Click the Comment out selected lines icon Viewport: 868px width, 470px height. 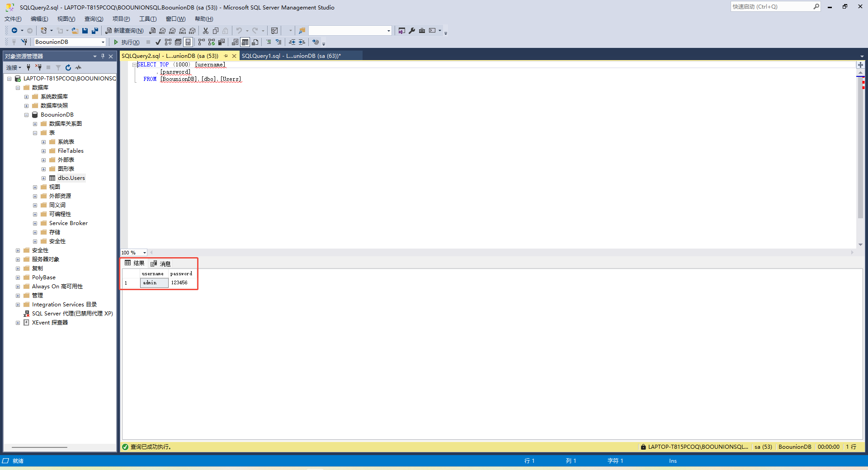(269, 42)
